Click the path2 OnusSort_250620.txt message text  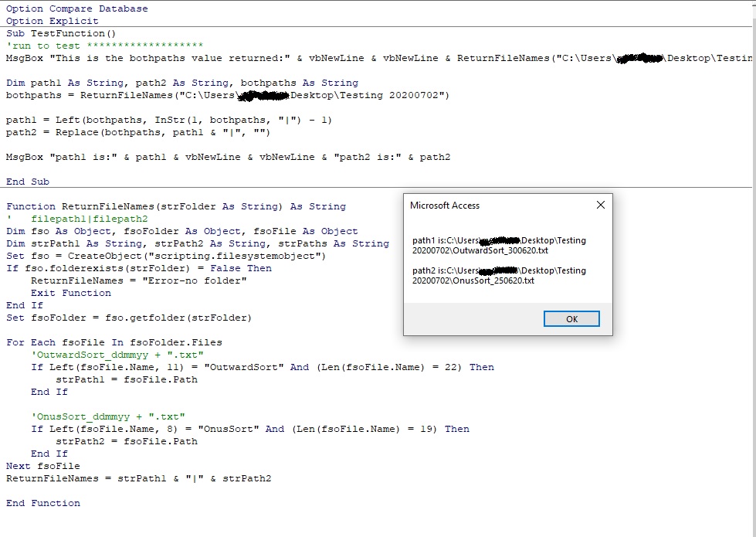click(x=499, y=276)
